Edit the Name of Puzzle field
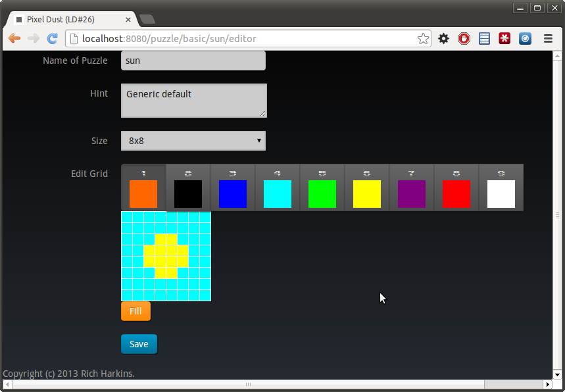 [x=193, y=61]
